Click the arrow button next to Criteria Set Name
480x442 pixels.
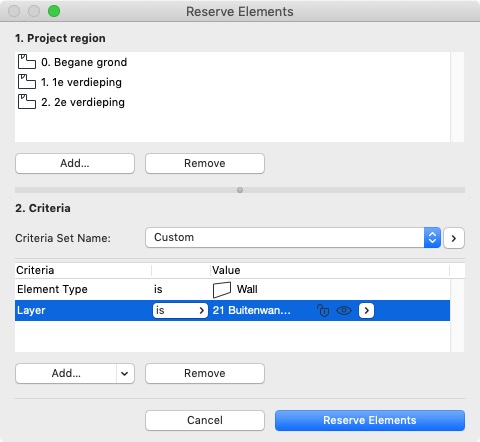pos(454,238)
